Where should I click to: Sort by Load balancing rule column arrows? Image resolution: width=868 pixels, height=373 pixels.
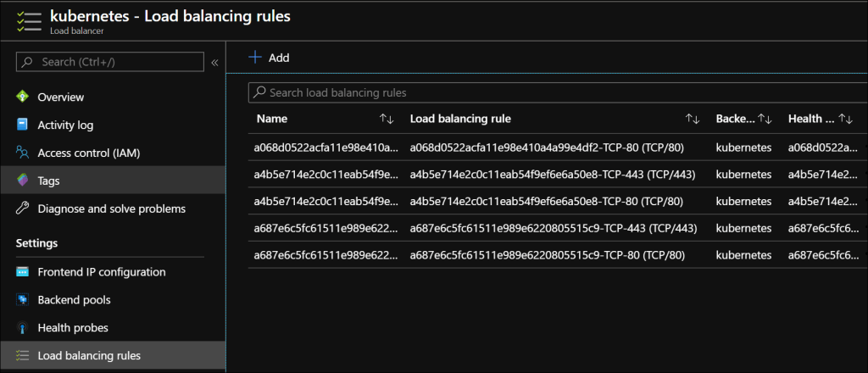click(x=693, y=120)
